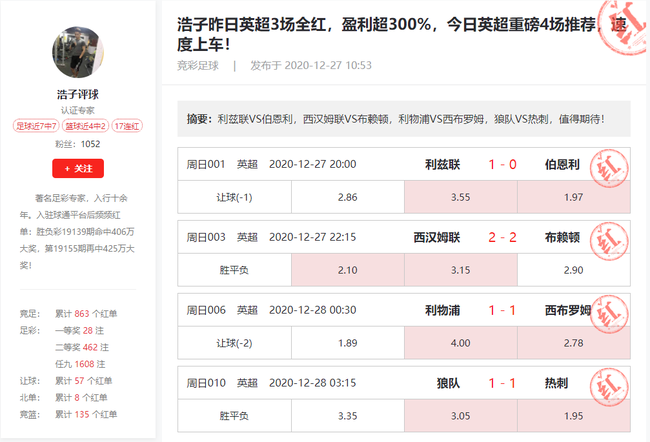Viewport: 650px width, 442px height.
Task: Click the 竞彩足球 category link
Action: (198, 66)
